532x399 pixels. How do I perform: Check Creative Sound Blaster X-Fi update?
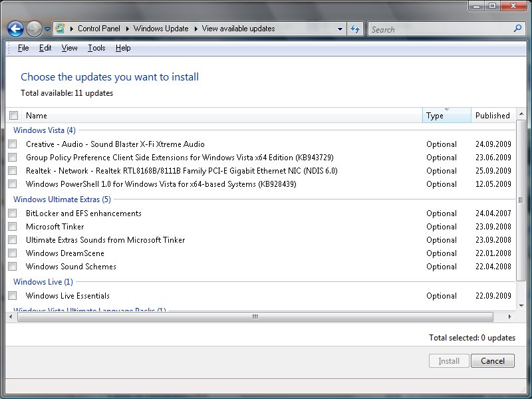point(13,144)
